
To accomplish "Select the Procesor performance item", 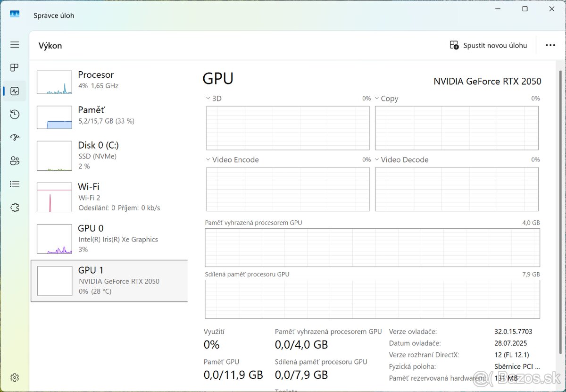I will 108,80.
